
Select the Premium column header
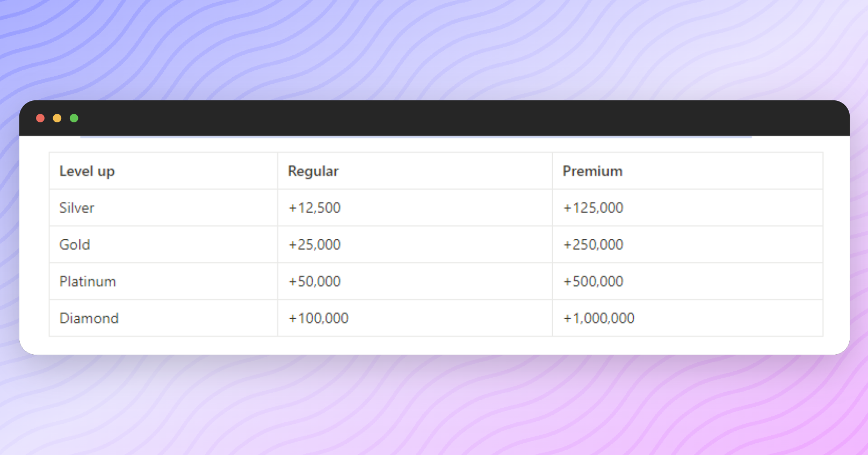[688, 171]
